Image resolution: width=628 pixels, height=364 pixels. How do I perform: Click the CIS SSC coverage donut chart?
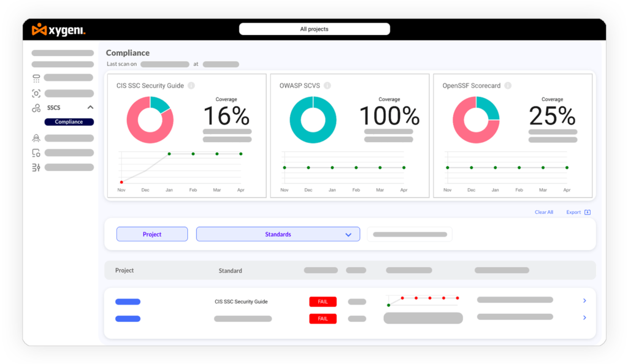coord(150,120)
